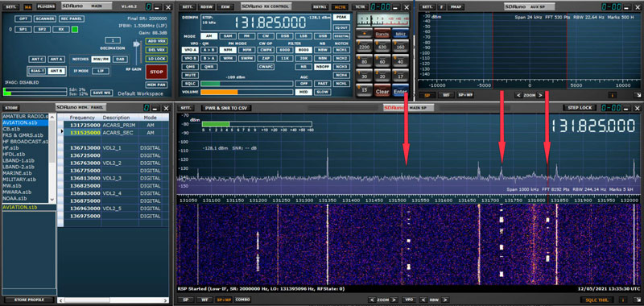
Task: Click the frequency readout in RX Control
Action: (271, 23)
